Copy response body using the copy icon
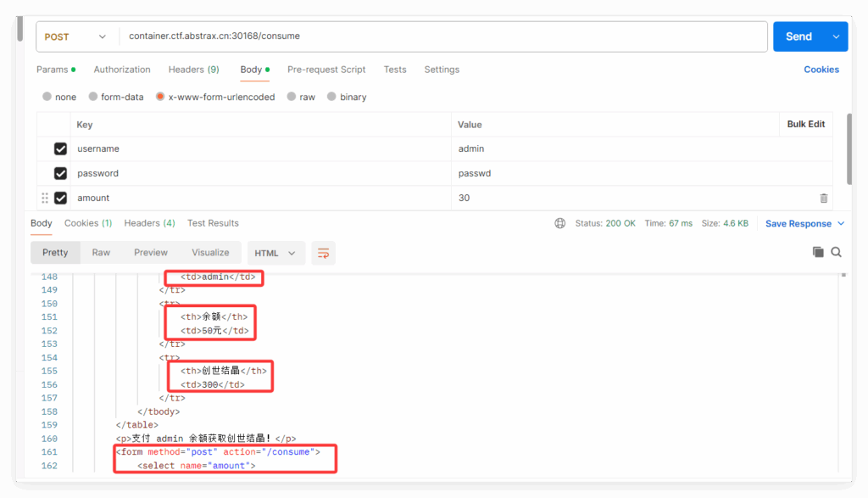 (818, 252)
